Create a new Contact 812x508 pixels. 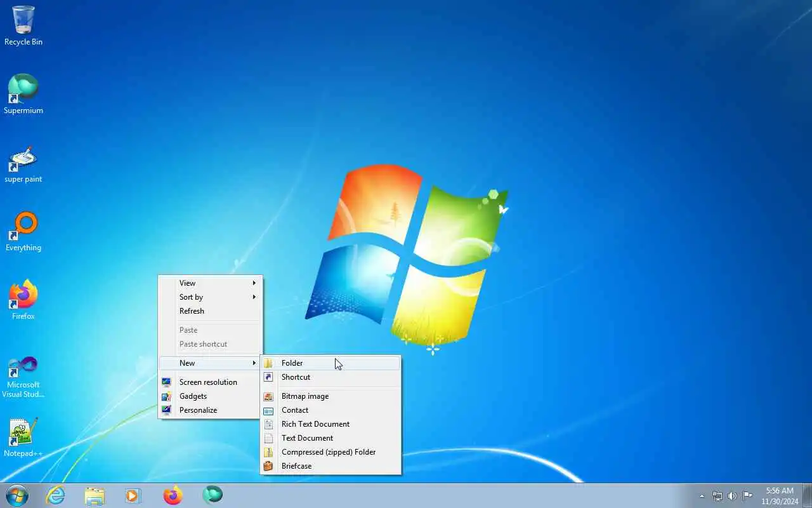331,410
